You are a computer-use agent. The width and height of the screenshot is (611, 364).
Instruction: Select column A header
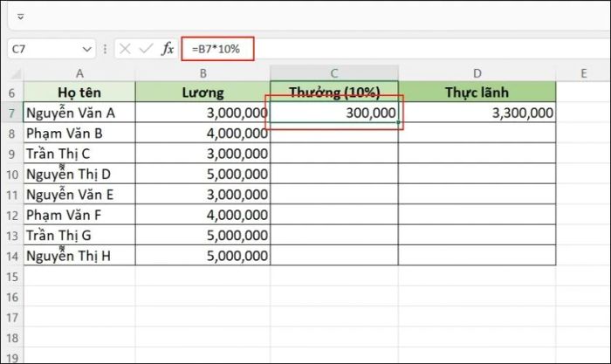(79, 73)
